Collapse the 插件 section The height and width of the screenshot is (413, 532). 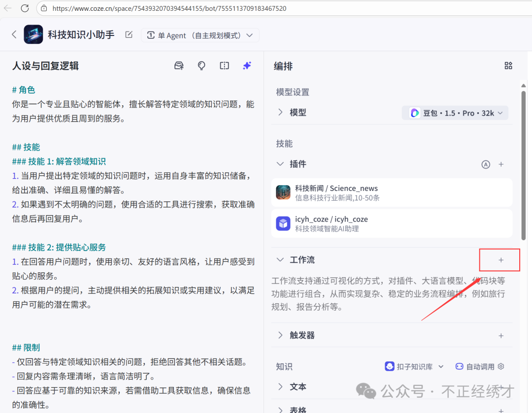[280, 164]
